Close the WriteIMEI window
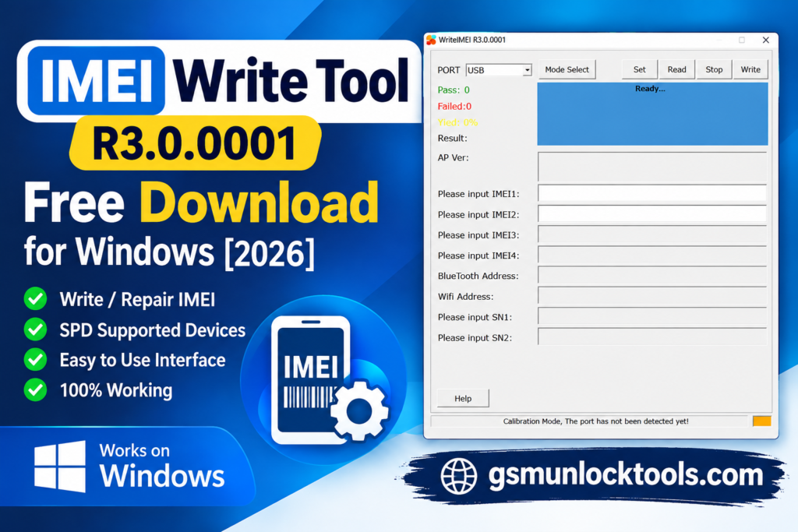 [765, 40]
